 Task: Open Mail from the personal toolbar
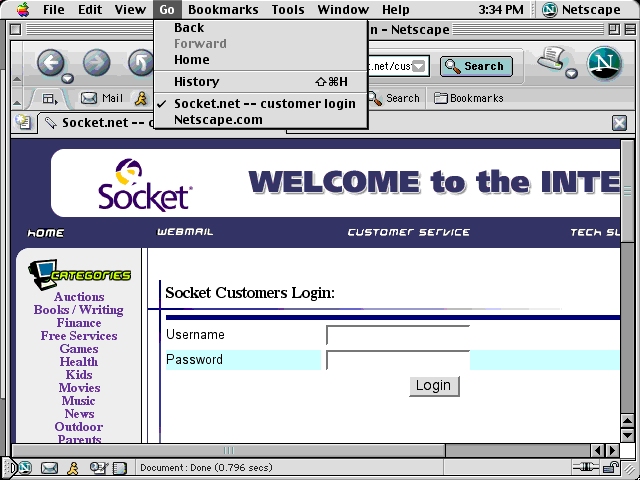(102, 98)
